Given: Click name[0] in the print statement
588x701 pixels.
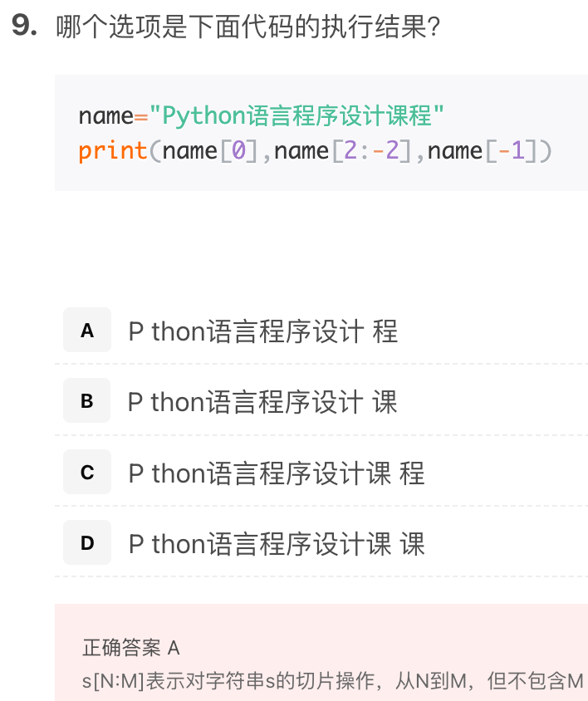Looking at the screenshot, I should tap(210, 150).
